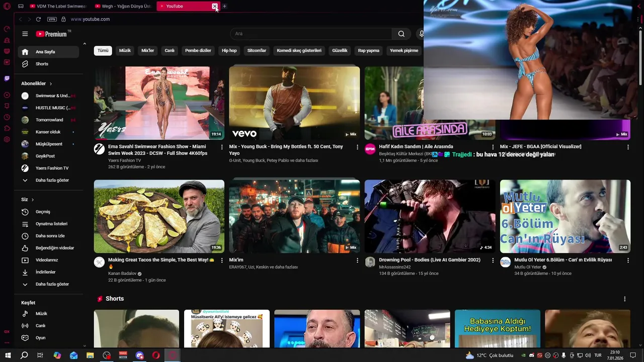Open Tomorrowland subscription channel
644x362 pixels.
[x=48, y=120]
